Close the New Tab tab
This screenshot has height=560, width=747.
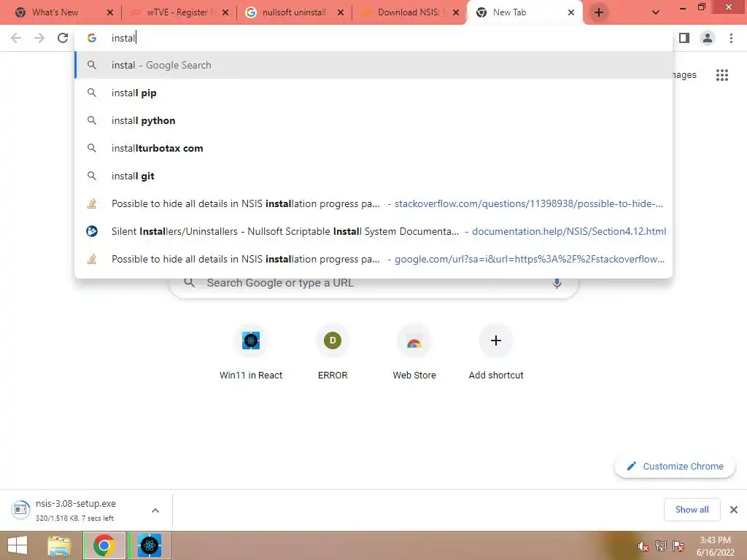pos(571,13)
